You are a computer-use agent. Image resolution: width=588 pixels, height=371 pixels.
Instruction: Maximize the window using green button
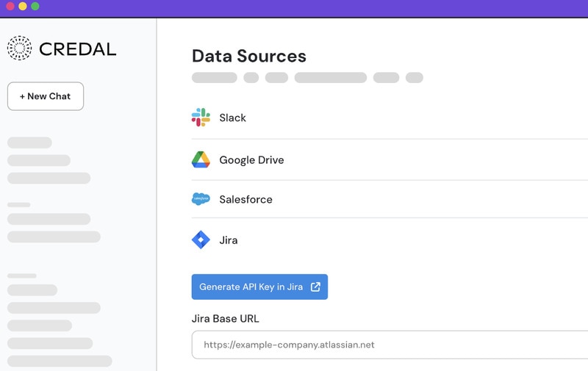pos(35,7)
